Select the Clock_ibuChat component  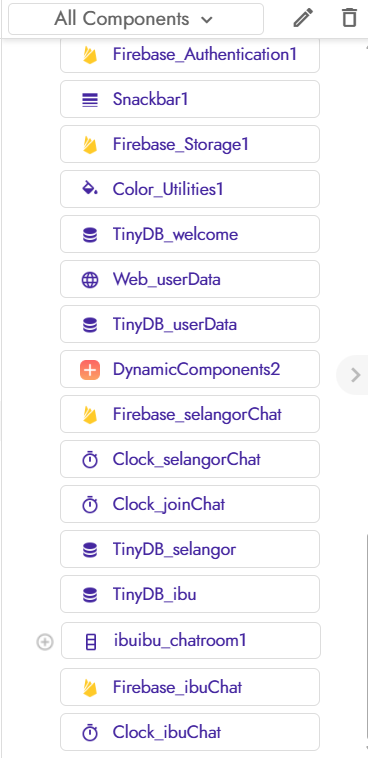point(190,732)
